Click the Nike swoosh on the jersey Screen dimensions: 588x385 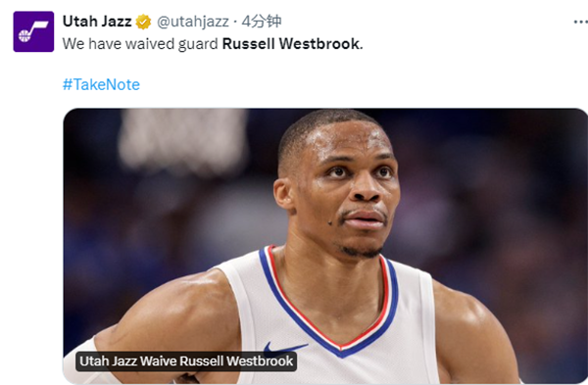tap(283, 348)
